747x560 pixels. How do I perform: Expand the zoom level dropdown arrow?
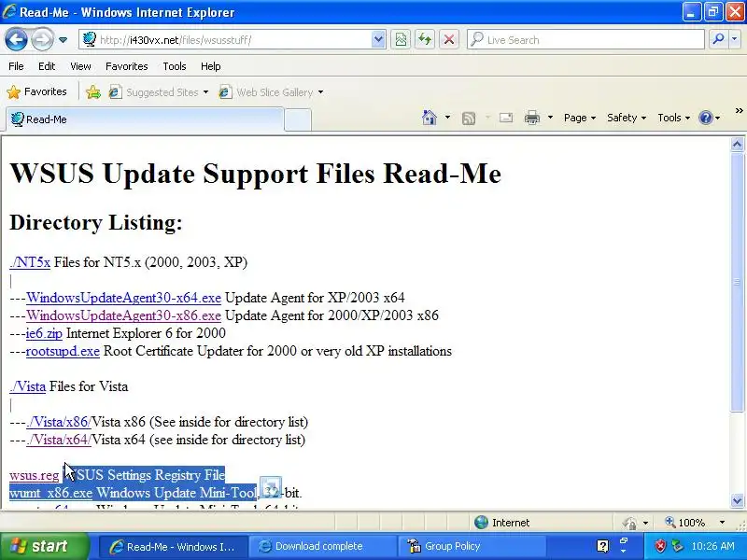[x=722, y=523]
